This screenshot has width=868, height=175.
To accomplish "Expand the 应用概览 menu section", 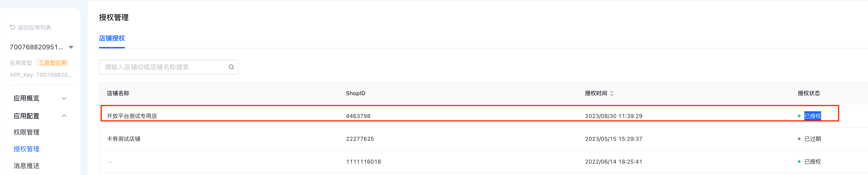I will pyautogui.click(x=64, y=98).
